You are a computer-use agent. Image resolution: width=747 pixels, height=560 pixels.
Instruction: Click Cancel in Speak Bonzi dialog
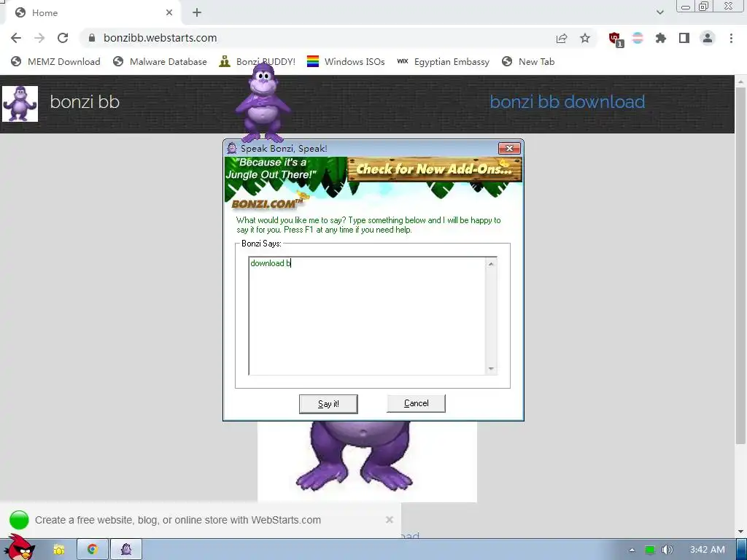(416, 403)
